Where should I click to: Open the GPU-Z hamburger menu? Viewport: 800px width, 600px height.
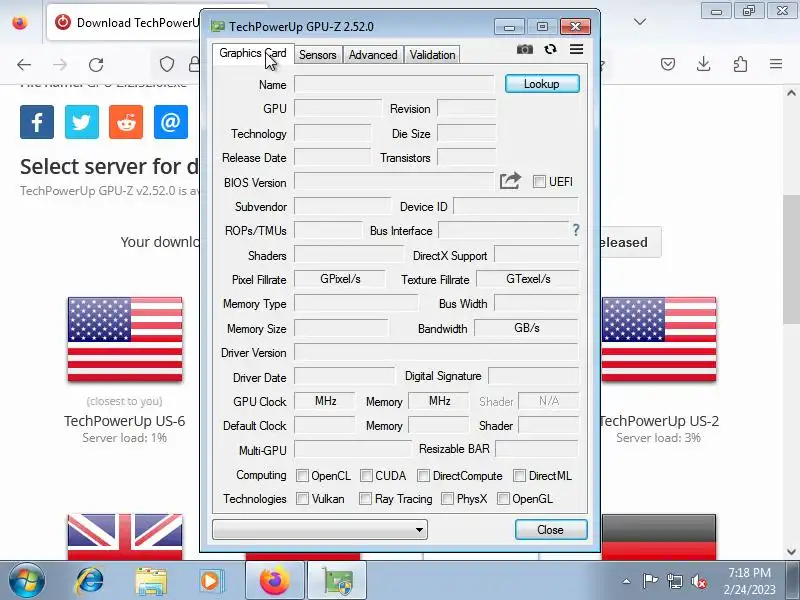(x=577, y=49)
